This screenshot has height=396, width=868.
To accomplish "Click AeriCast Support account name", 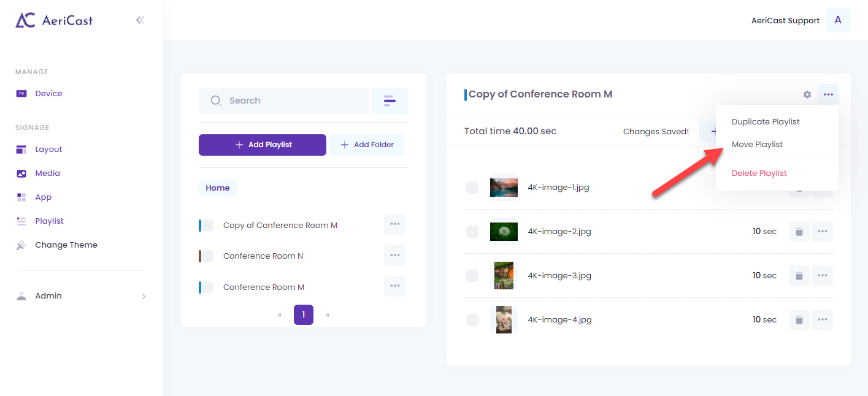I will coord(785,21).
